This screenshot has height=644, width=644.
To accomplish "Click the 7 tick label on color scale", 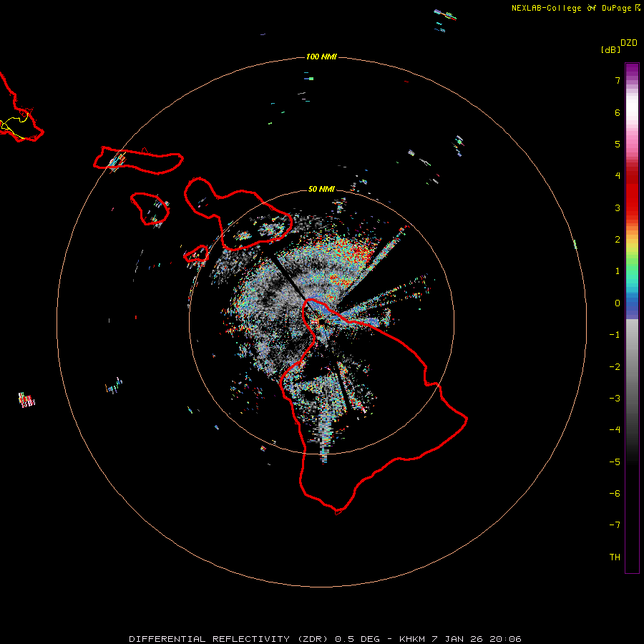I will pyautogui.click(x=618, y=80).
